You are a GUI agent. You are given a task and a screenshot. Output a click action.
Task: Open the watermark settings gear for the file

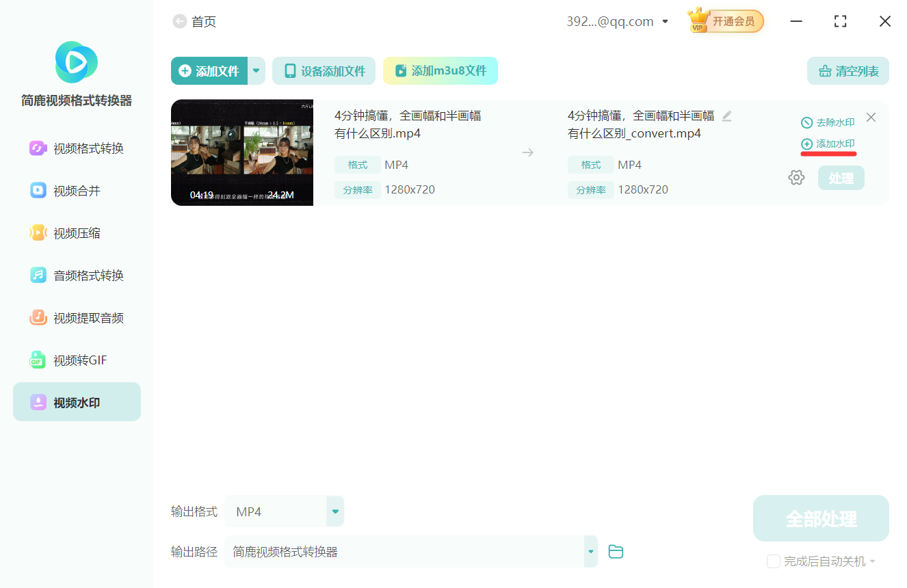click(x=796, y=176)
